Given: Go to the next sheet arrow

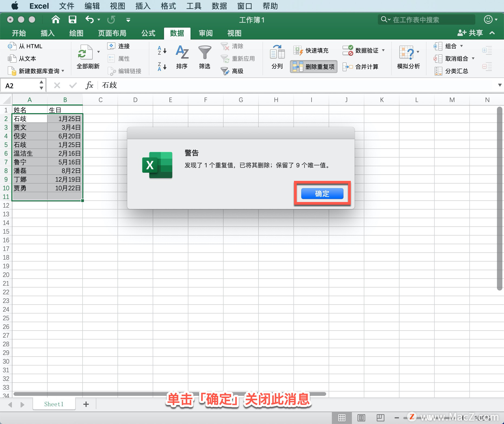Looking at the screenshot, I should (x=22, y=405).
